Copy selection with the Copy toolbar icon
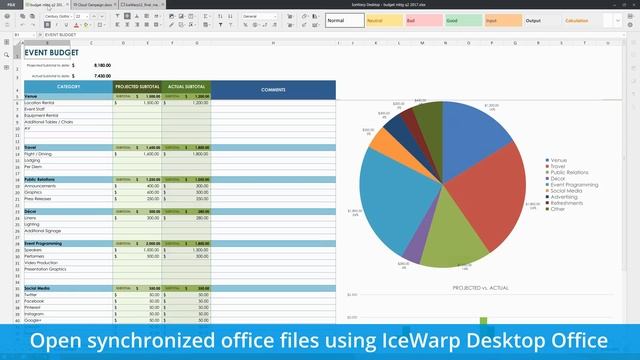Image resolution: width=640 pixels, height=360 pixels. tap(23, 16)
